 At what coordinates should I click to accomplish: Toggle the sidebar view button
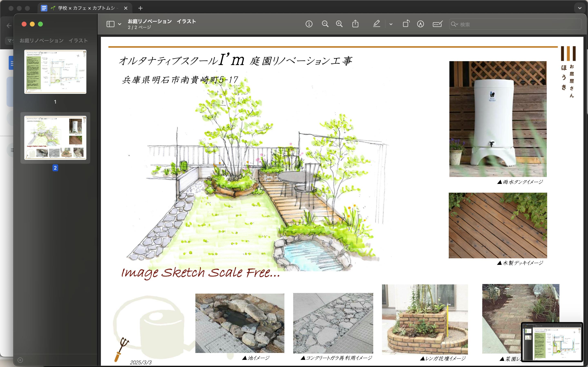pyautogui.click(x=110, y=24)
